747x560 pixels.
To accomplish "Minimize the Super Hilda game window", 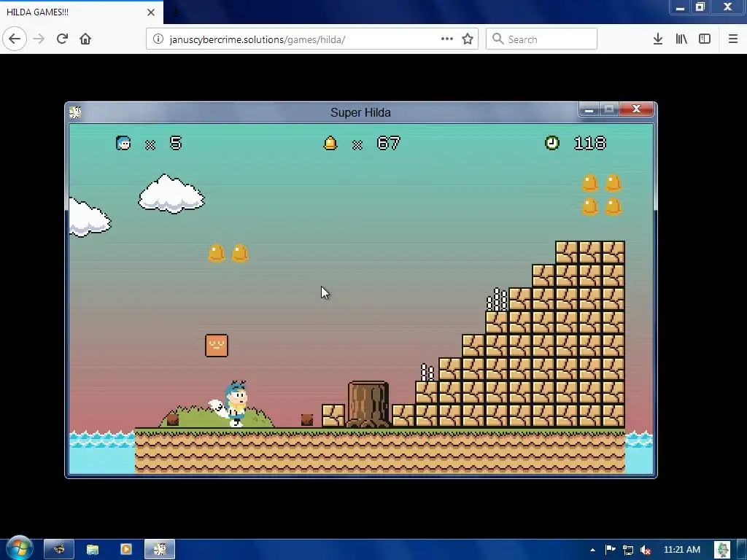I will [589, 109].
